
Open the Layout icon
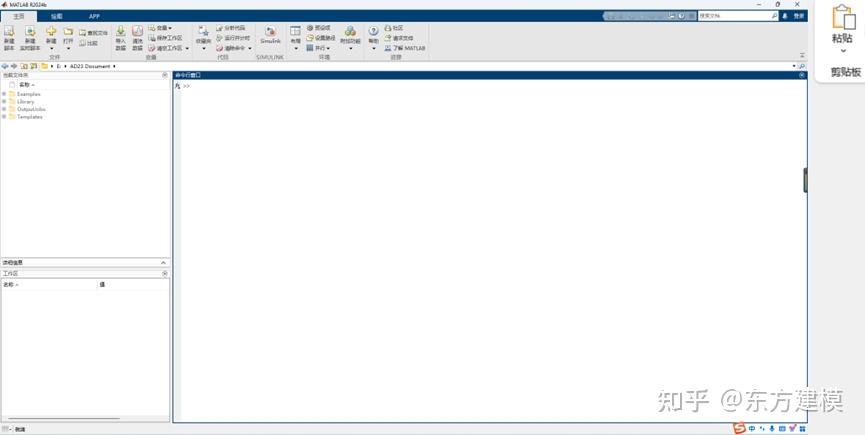[296, 31]
